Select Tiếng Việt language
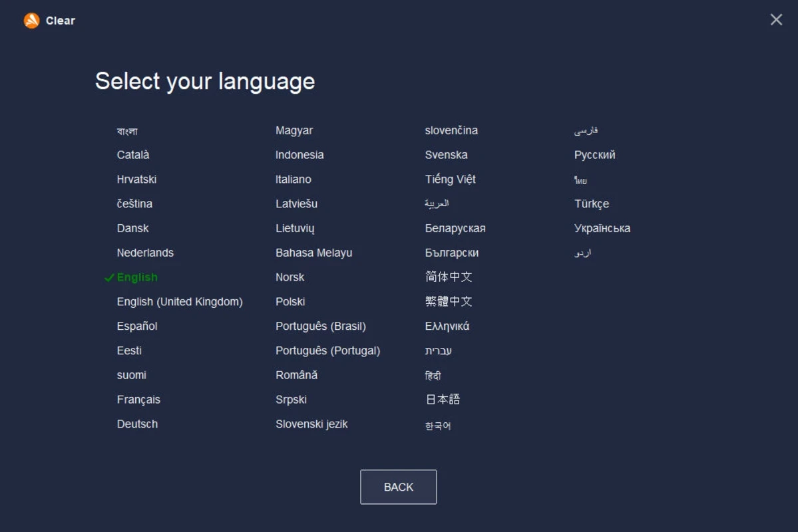 (x=451, y=180)
